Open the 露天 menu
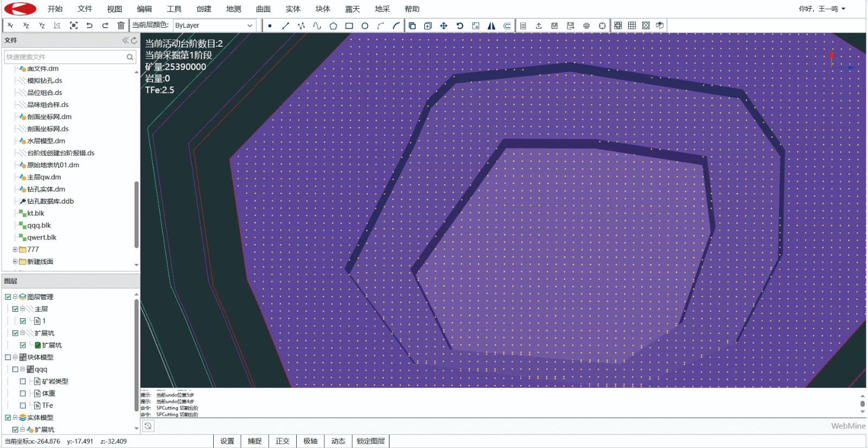 pos(353,9)
